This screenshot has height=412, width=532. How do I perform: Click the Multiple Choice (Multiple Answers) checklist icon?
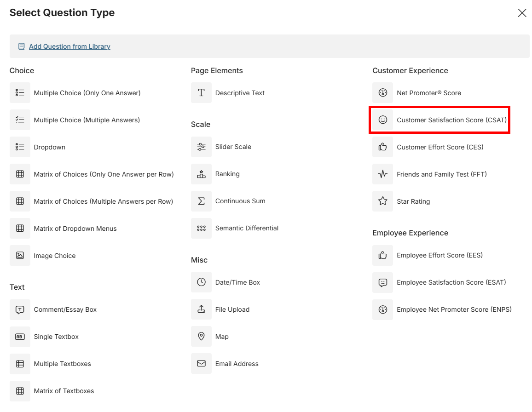tap(20, 120)
